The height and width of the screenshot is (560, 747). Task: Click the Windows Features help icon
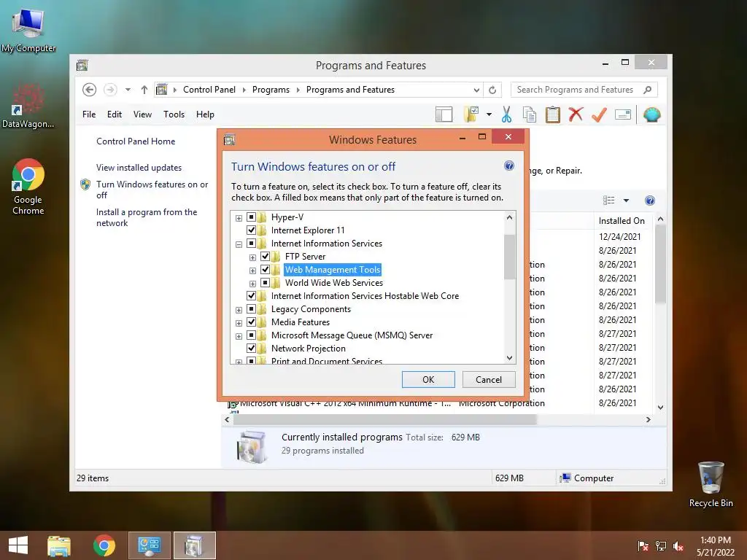(508, 166)
